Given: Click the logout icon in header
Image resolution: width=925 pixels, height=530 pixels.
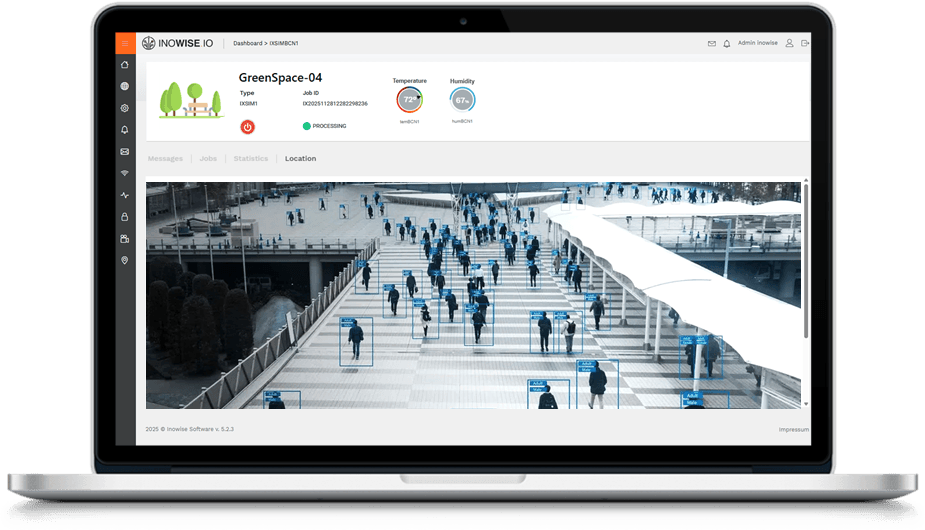Looking at the screenshot, I should [805, 44].
